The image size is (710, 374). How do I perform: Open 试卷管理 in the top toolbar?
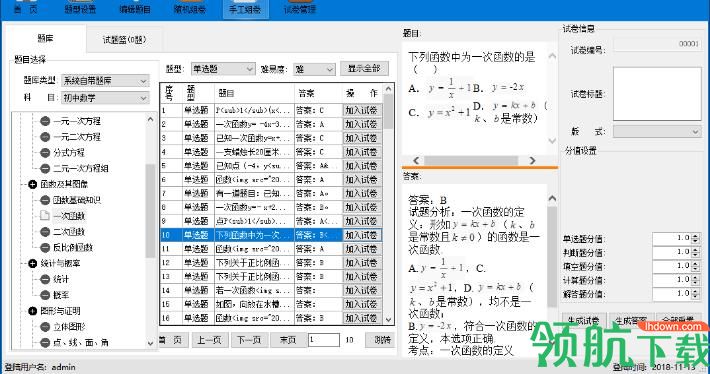[300, 9]
